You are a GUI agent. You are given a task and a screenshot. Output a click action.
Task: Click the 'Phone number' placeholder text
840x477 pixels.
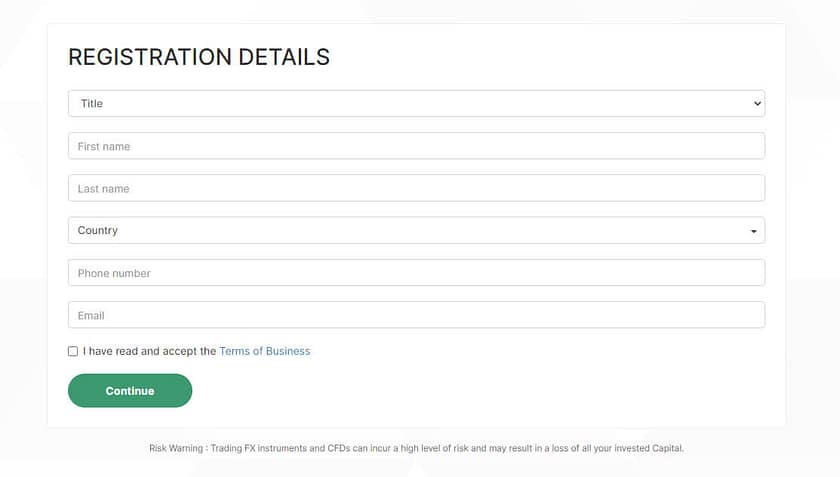point(114,273)
